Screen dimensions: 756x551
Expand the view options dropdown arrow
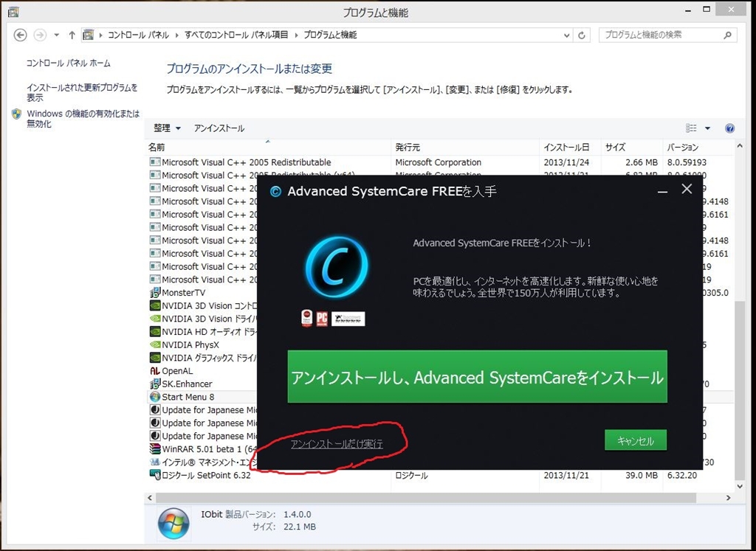point(707,128)
